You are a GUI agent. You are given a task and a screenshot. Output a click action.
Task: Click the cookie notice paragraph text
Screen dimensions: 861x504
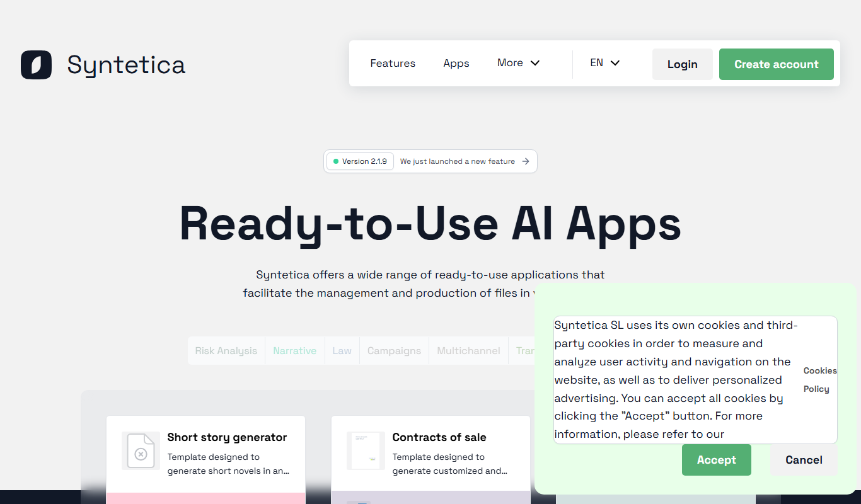tap(676, 380)
